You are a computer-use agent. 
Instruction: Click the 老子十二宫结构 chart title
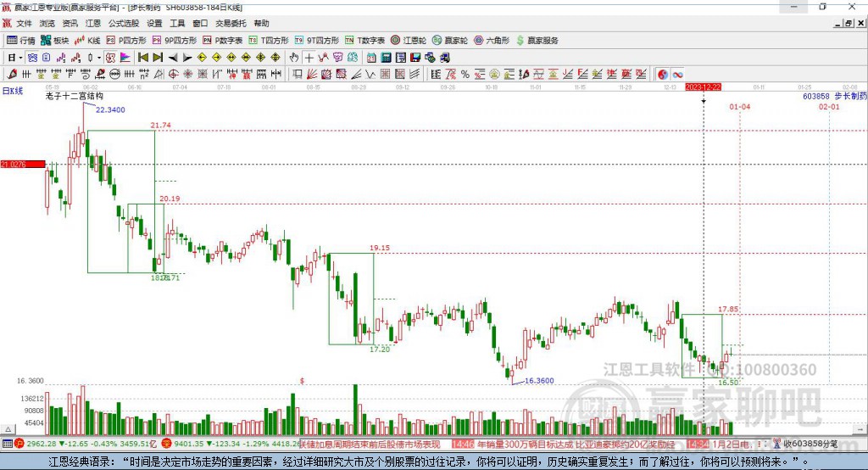coord(75,96)
